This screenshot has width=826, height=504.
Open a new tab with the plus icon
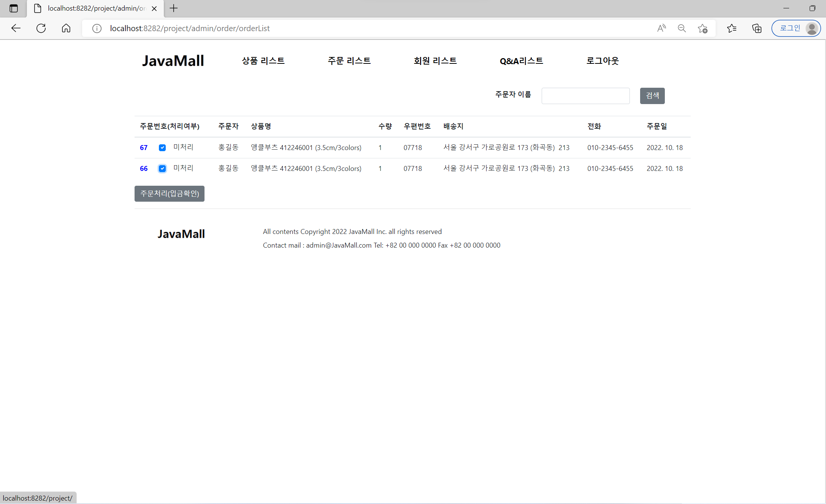(x=174, y=8)
